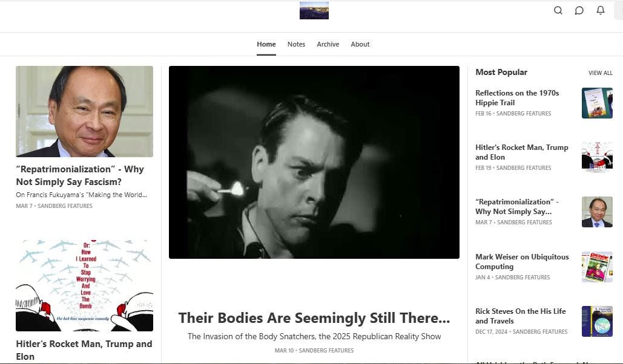Select the Home tab
The width and height of the screenshot is (623, 364).
pyautogui.click(x=266, y=44)
